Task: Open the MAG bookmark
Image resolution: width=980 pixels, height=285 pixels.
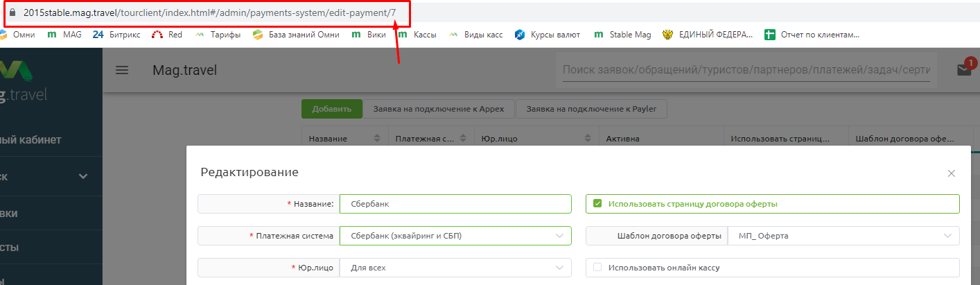Action: pos(64,34)
